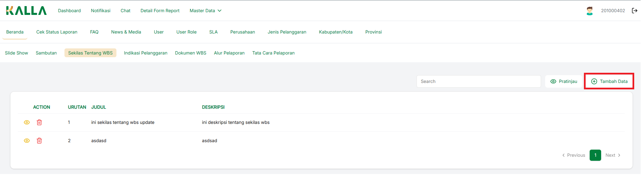Image resolution: width=644 pixels, height=175 pixels.
Task: Open Notifikasi in the top navigation
Action: (x=101, y=10)
